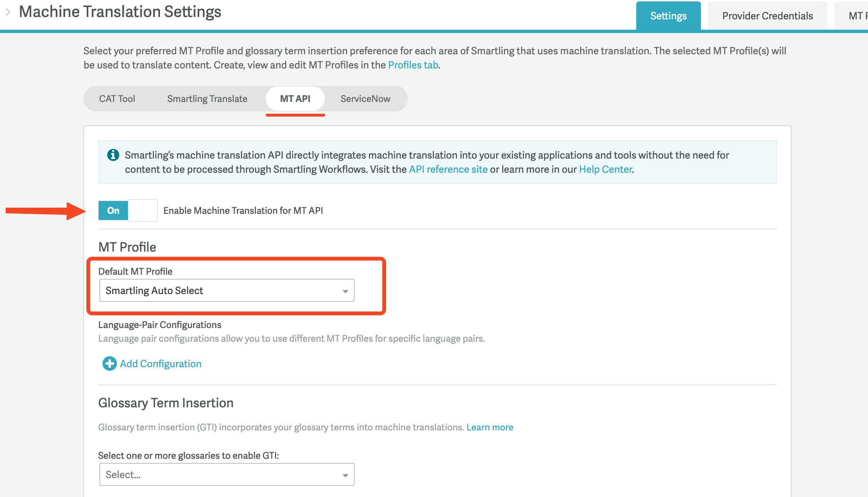Click Add Configuration for language pairs
868x497 pixels.
pyautogui.click(x=160, y=363)
